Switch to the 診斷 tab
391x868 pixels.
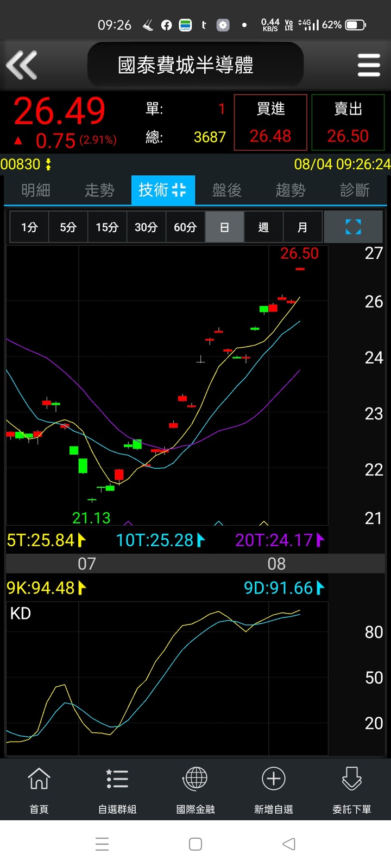pos(355,190)
